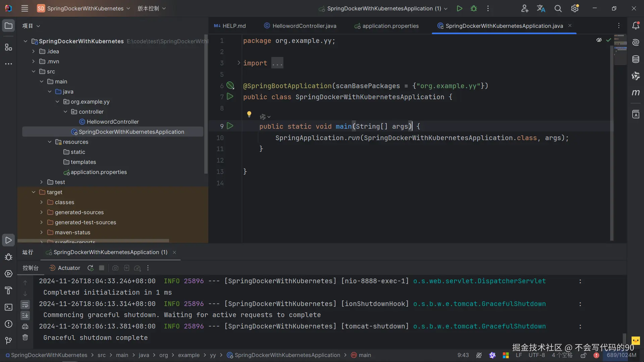Screen dimensions: 644x362
Task: Rerun application in Run console toolbar
Action: (x=90, y=268)
